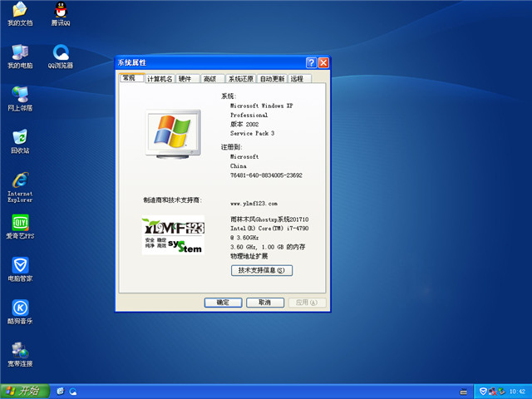Close the 系统属性 dialog
532x399 pixels.
(x=323, y=63)
